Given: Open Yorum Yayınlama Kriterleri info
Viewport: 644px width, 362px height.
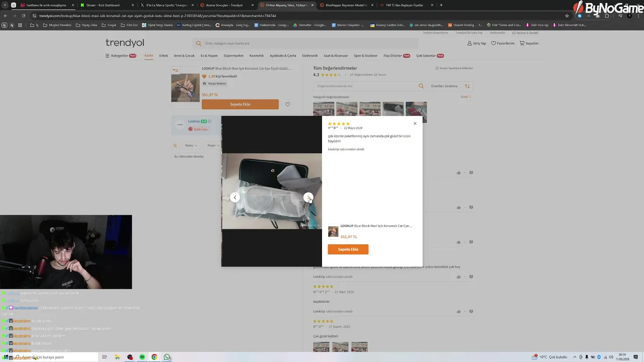Looking at the screenshot, I should (454, 68).
